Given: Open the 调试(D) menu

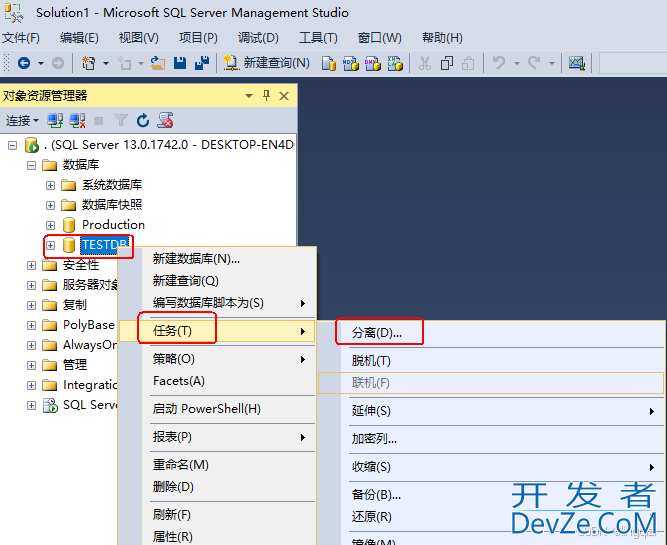Looking at the screenshot, I should tap(258, 38).
